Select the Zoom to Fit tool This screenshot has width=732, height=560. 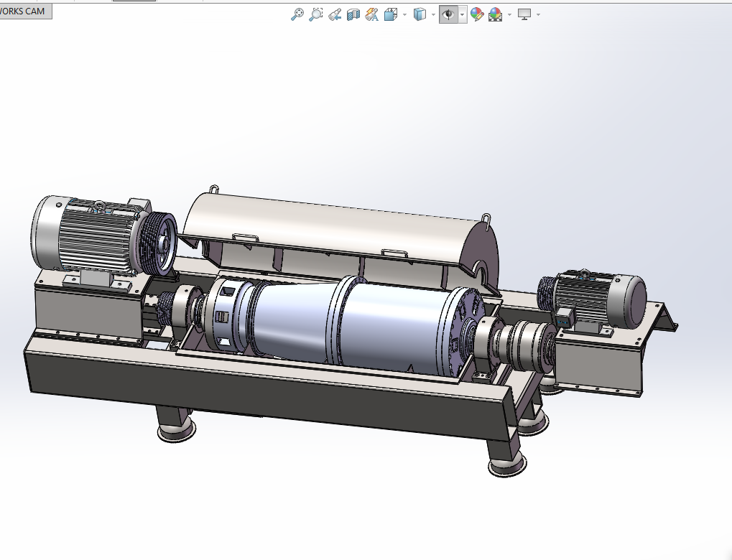[x=298, y=14]
